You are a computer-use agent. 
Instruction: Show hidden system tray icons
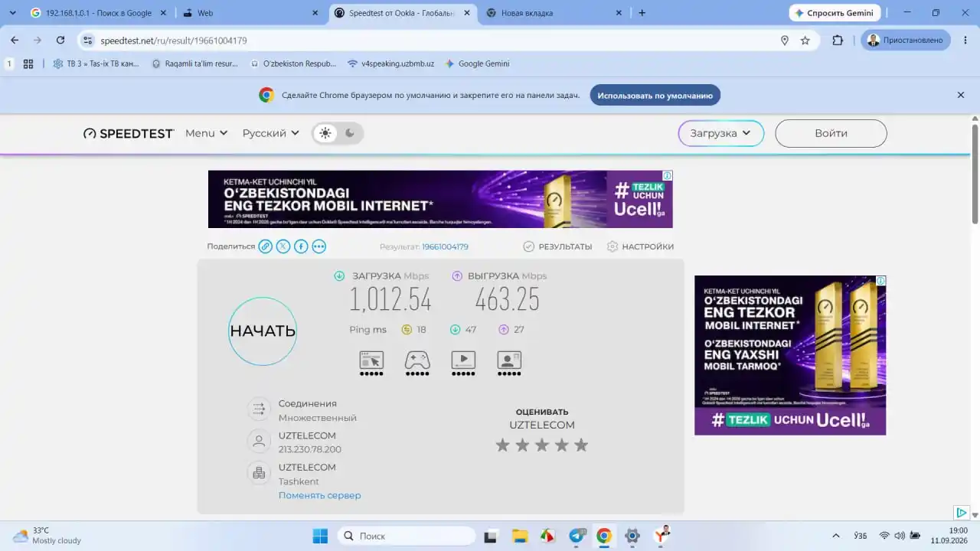pyautogui.click(x=835, y=536)
